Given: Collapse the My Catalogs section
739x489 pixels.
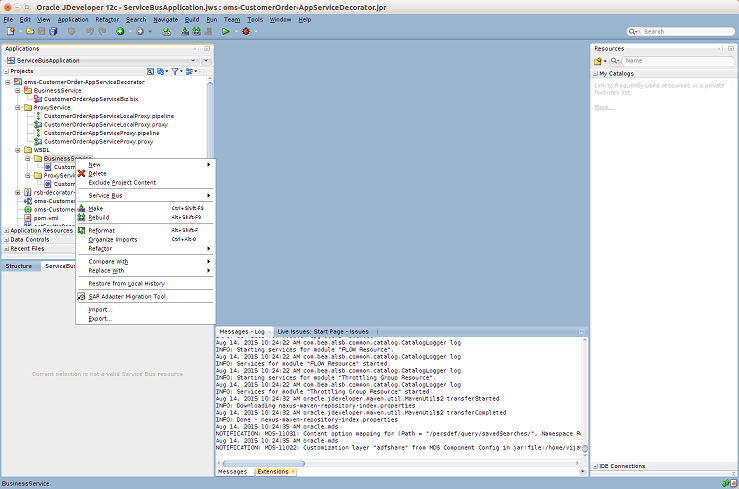Looking at the screenshot, I should 596,74.
